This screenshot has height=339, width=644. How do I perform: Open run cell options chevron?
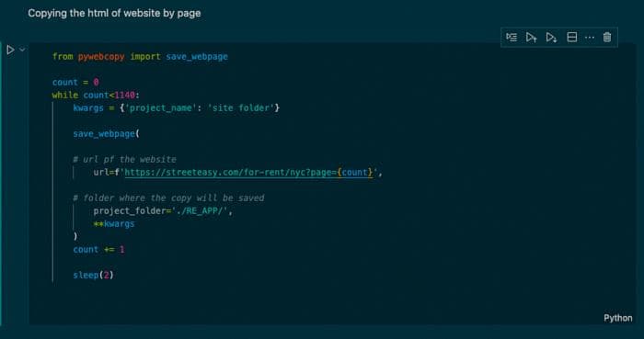click(x=22, y=50)
